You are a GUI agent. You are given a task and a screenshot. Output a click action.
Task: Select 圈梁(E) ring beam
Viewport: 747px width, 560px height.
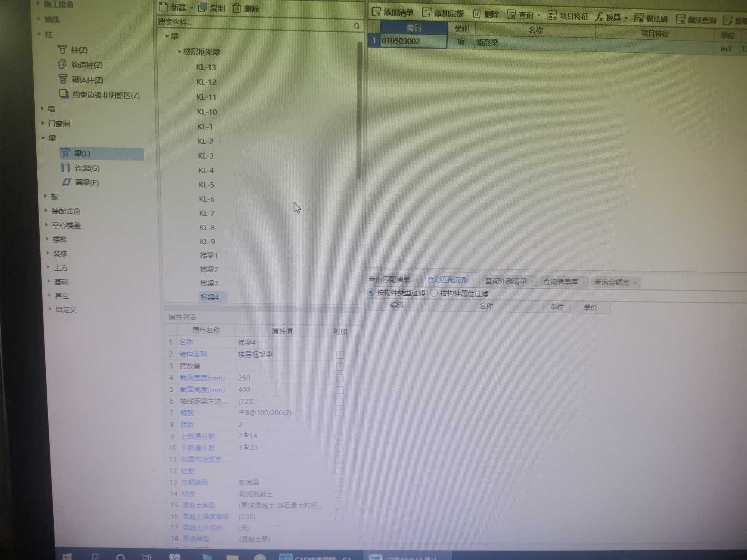(81, 182)
